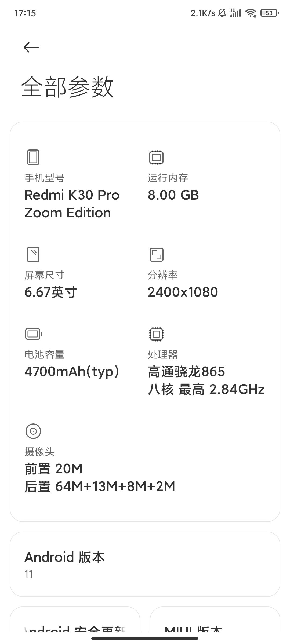
Task: Tap the processor chip icon
Action: pos(156,334)
